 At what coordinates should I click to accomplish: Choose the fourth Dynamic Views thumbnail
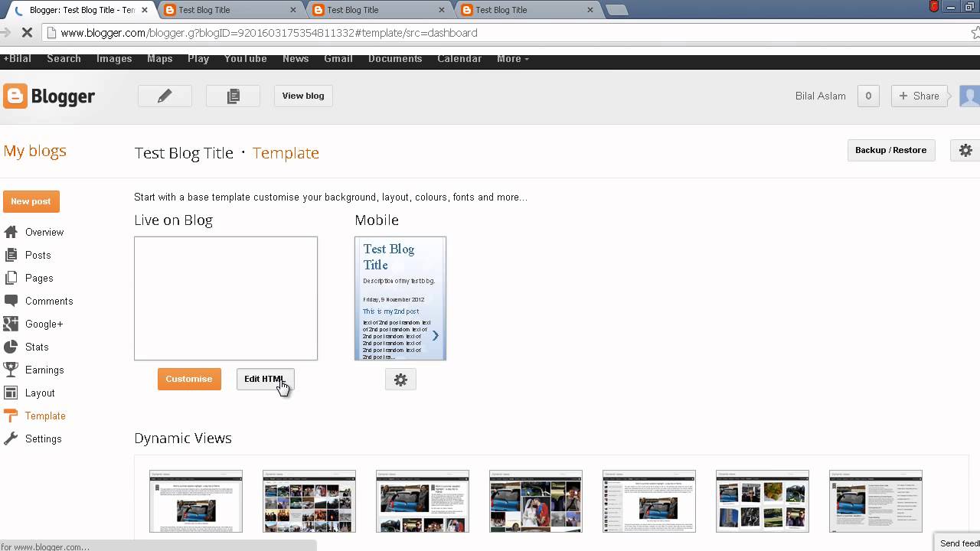click(x=536, y=501)
